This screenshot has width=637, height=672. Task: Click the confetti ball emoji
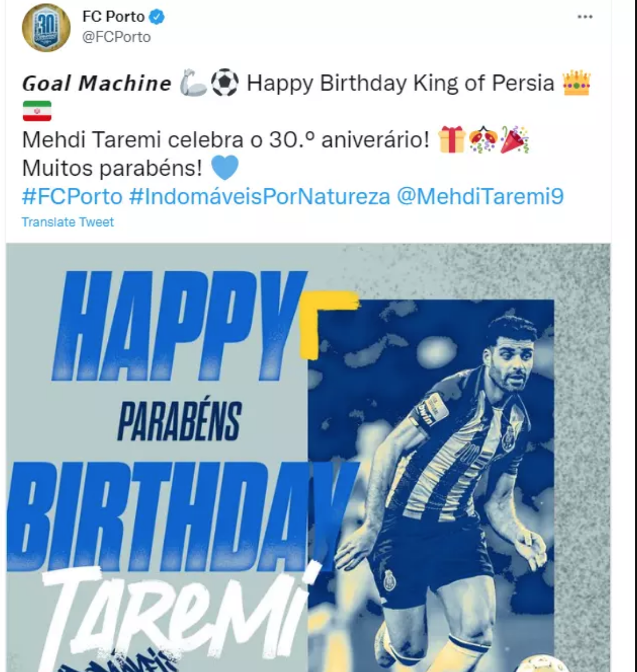(x=483, y=140)
